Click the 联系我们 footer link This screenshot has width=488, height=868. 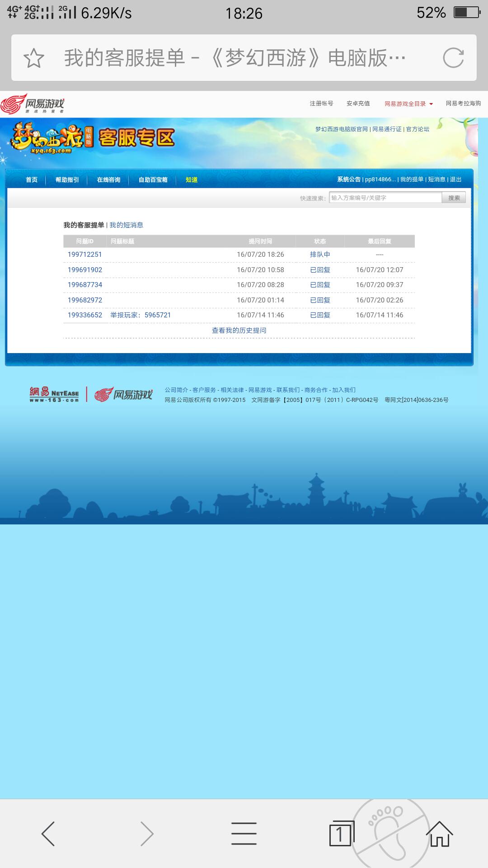pyautogui.click(x=288, y=390)
